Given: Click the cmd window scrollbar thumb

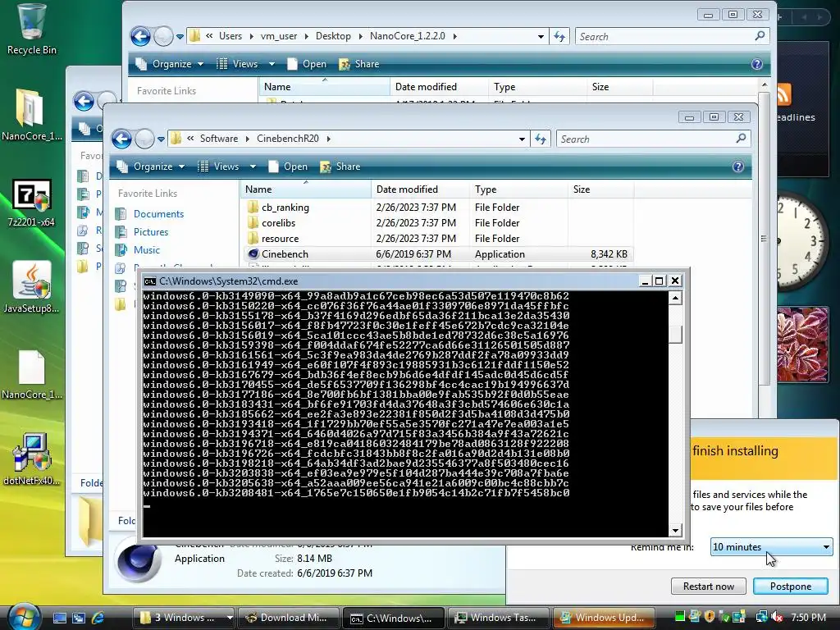Looking at the screenshot, I should (675, 334).
